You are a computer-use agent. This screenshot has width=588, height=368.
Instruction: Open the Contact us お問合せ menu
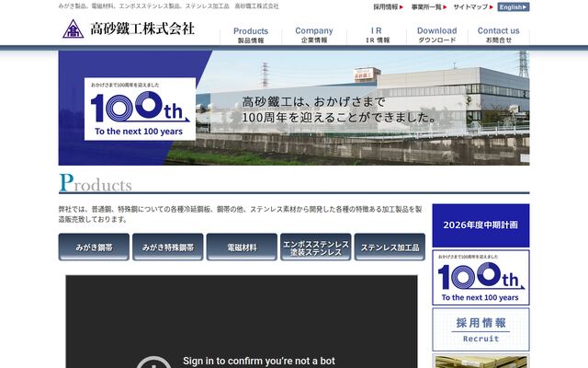[498, 35]
